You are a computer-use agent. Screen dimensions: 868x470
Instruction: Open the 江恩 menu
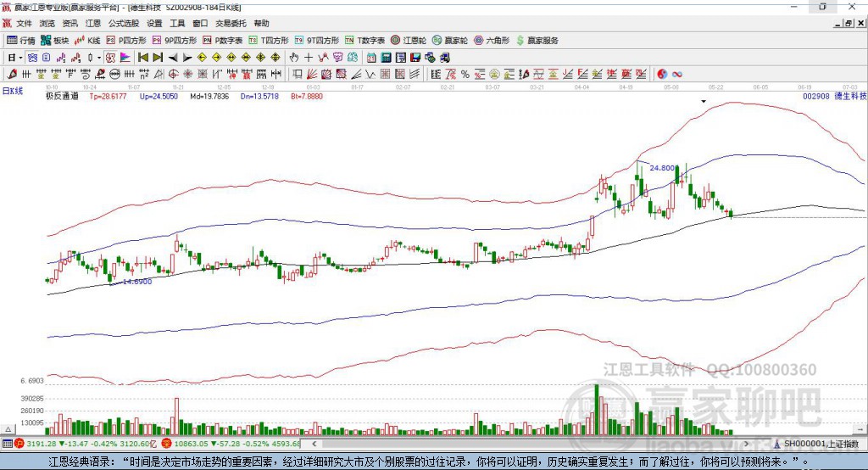point(93,23)
